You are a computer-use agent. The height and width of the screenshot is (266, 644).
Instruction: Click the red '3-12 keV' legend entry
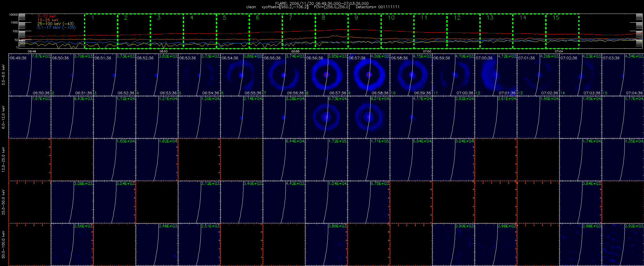tap(47, 16)
